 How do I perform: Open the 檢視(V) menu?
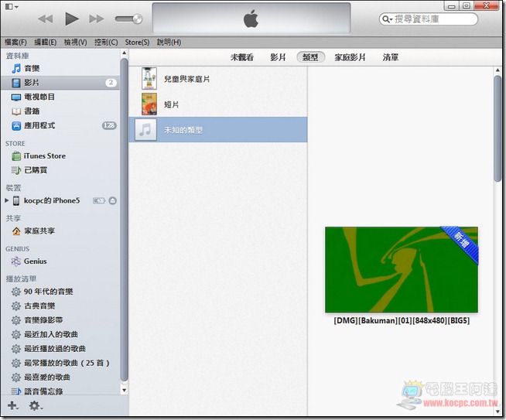click(75, 43)
